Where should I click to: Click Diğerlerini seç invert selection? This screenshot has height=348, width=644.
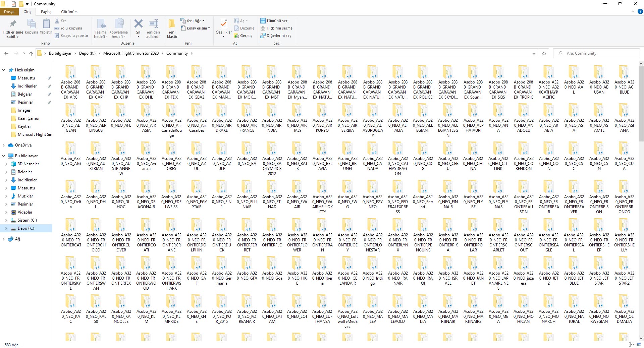[276, 36]
